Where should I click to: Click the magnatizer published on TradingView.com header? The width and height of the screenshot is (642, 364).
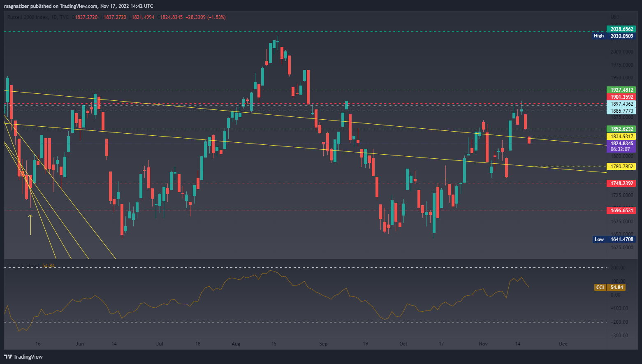[x=78, y=6]
